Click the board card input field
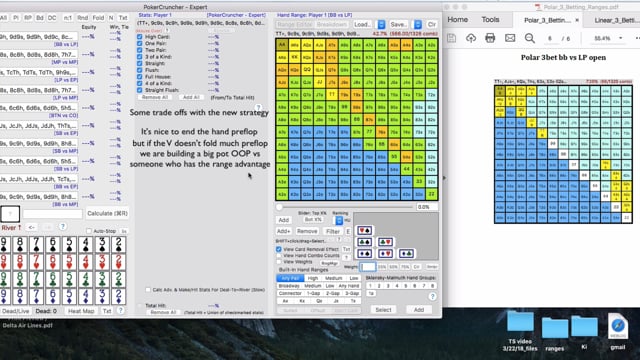Image resolution: width=640 pixels, height=360 pixels. coord(53,213)
